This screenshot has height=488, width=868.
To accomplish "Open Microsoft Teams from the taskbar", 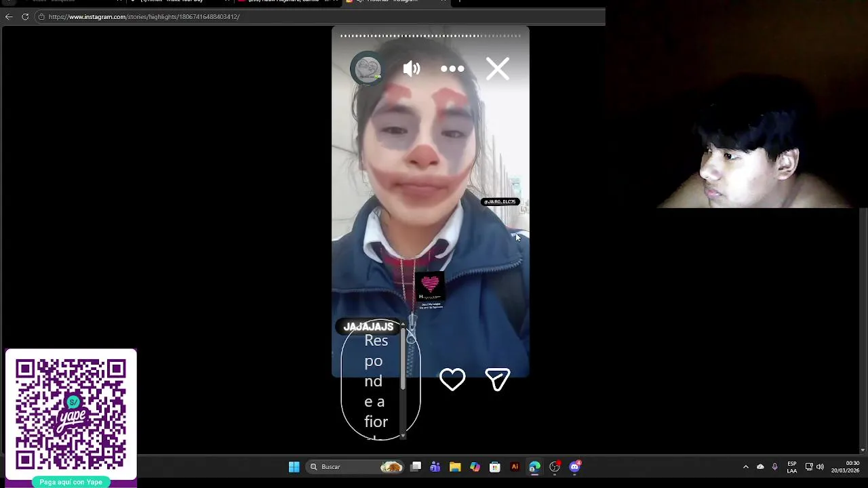I will tap(435, 466).
